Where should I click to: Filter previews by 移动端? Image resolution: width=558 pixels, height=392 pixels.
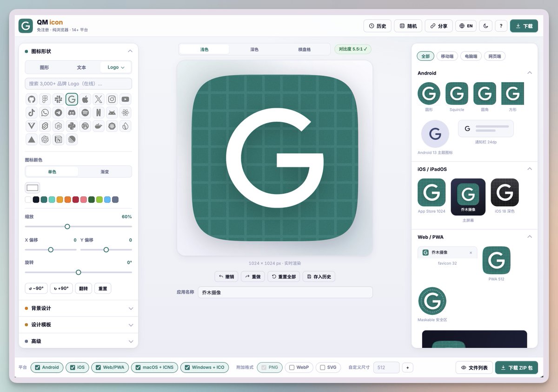tap(447, 56)
